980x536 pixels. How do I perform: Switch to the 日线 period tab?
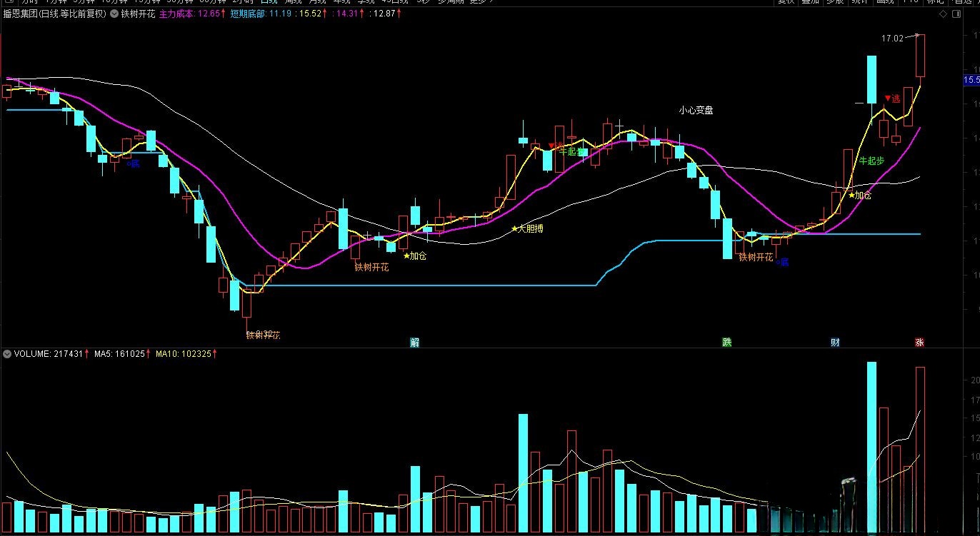(269, 1)
